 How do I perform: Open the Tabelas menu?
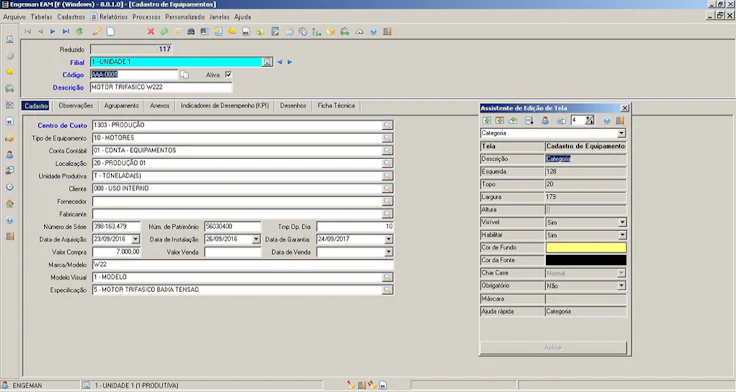click(x=41, y=17)
